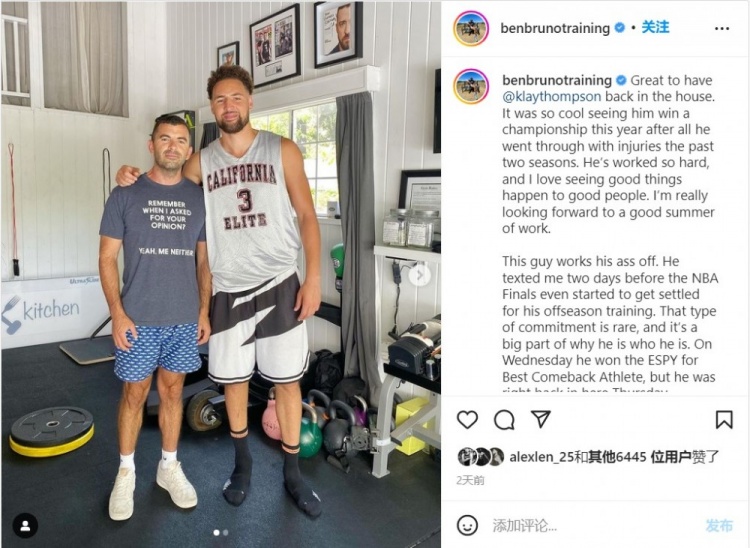
Task: Follow benbrunotraining with the 关注 button
Action: pyautogui.click(x=655, y=27)
